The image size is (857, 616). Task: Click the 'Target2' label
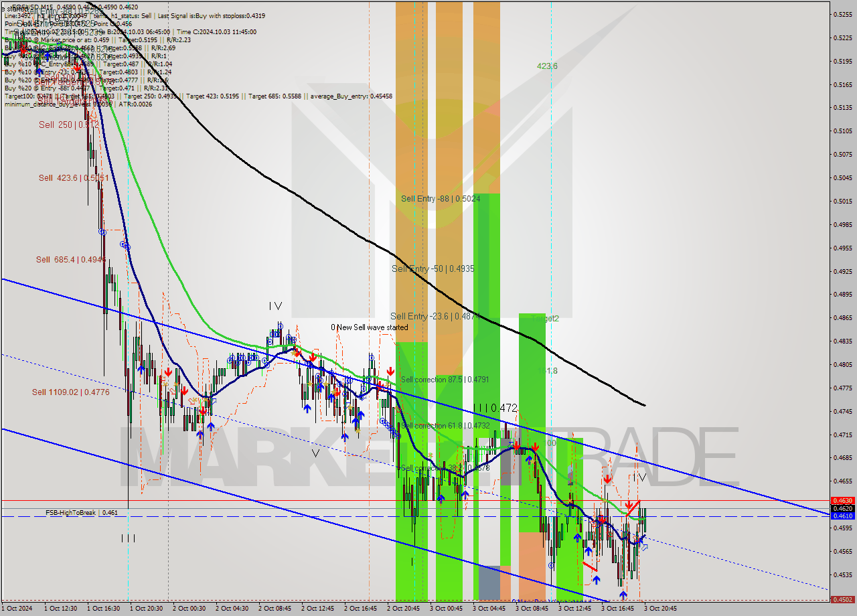click(545, 319)
